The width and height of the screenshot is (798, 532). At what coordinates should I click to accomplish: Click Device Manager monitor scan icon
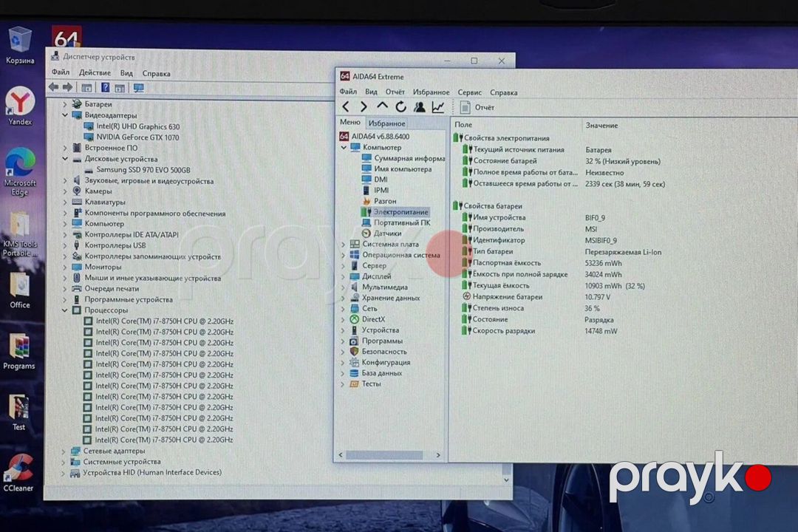pyautogui.click(x=138, y=88)
